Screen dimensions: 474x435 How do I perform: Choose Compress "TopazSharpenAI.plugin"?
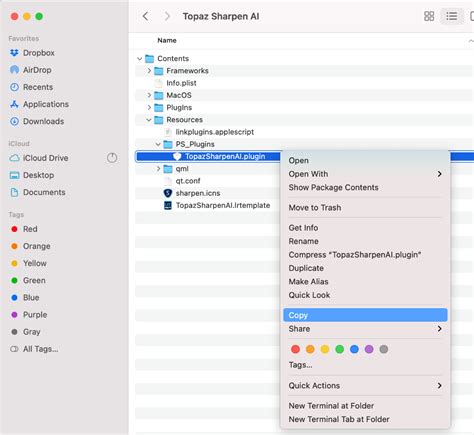pyautogui.click(x=365, y=255)
